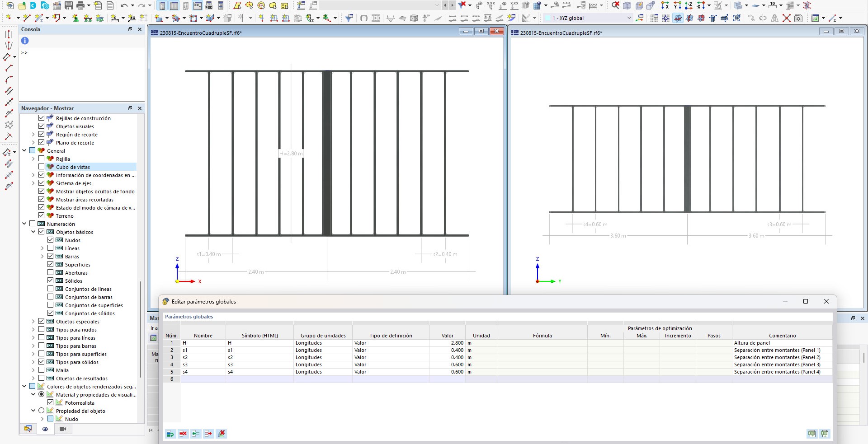Click the filter funnel icon in second toolbar

(x=349, y=18)
